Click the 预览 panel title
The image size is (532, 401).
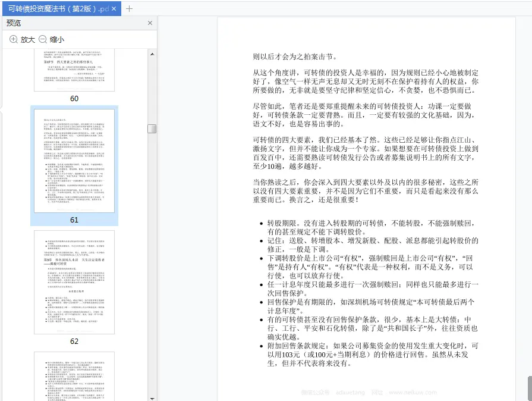pyautogui.click(x=14, y=23)
